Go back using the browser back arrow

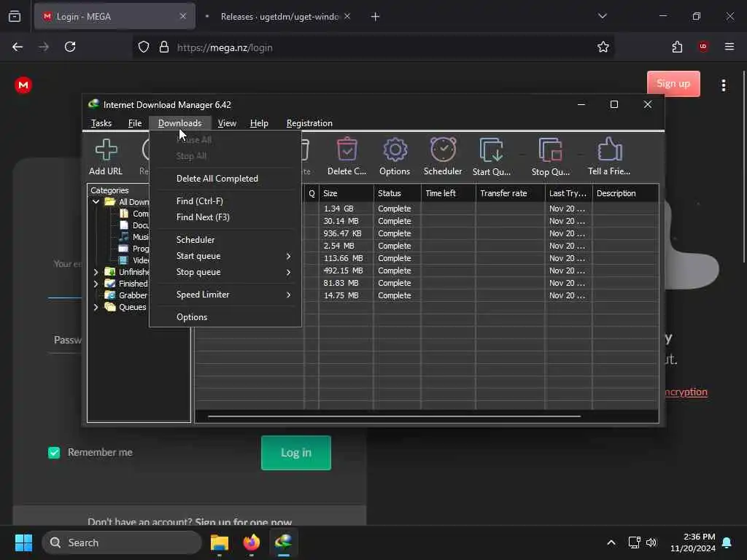tap(18, 47)
